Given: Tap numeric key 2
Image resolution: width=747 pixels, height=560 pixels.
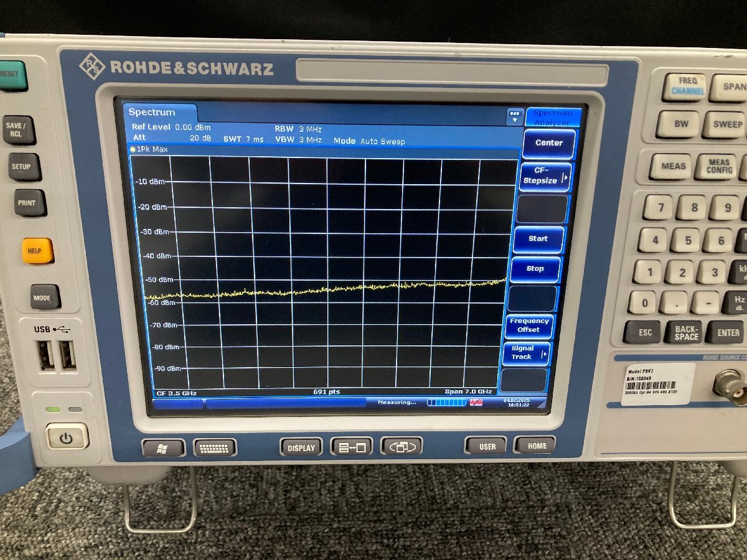Looking at the screenshot, I should coord(681,272).
